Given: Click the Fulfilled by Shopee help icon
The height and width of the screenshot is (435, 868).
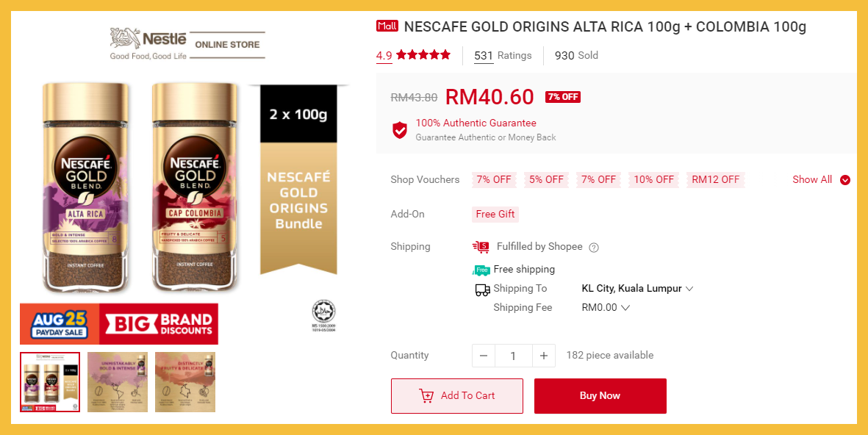Looking at the screenshot, I should click(594, 248).
